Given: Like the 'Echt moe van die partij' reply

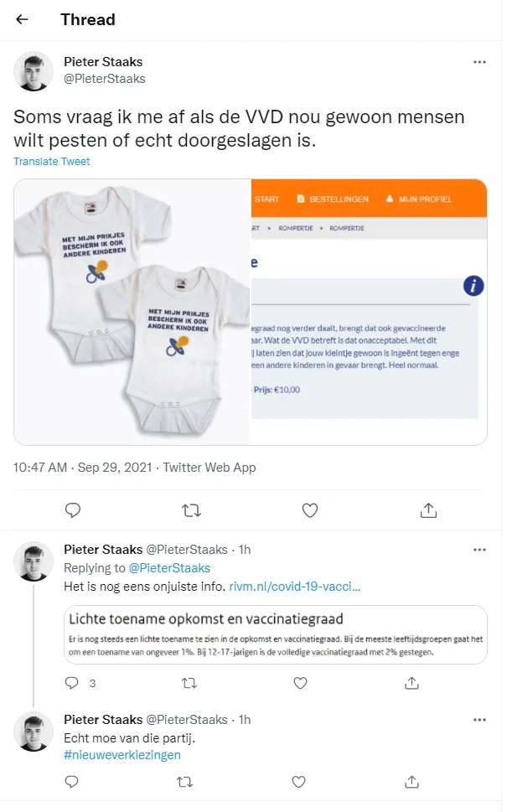Looking at the screenshot, I should [x=298, y=781].
